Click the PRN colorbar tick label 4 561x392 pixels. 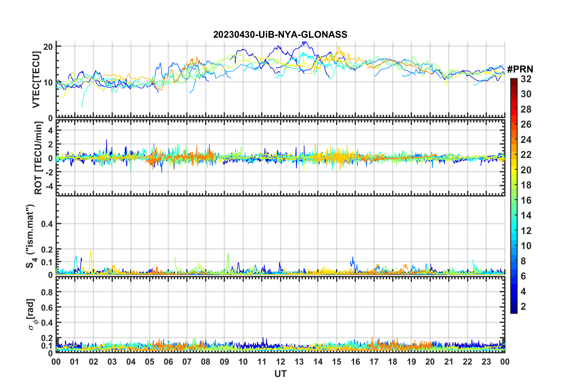[523, 291]
